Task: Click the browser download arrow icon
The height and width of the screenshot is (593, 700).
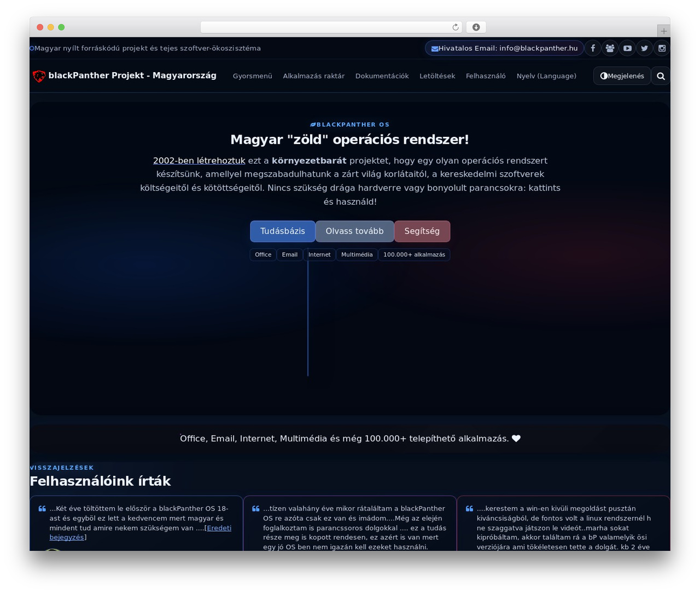Action: (476, 27)
